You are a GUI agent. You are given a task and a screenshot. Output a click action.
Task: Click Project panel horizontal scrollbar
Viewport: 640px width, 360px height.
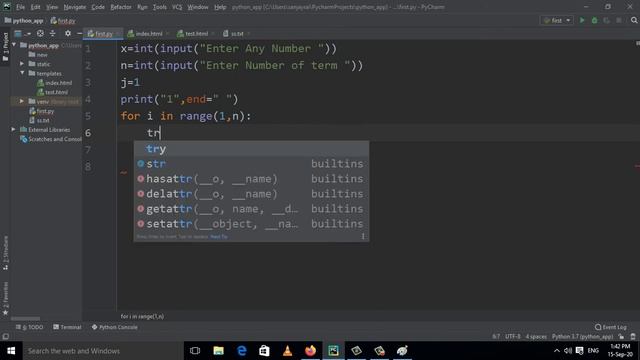(25, 318)
